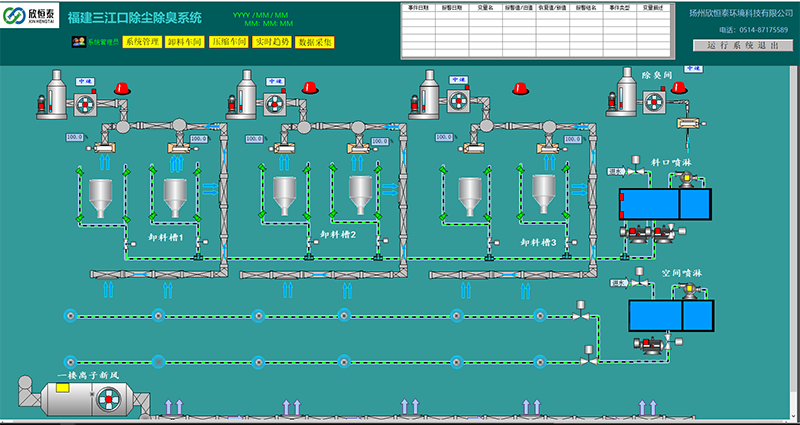800x425 pixels.
Task: Click the red alarm beacon above 卸料槽3
Action: pos(520,88)
